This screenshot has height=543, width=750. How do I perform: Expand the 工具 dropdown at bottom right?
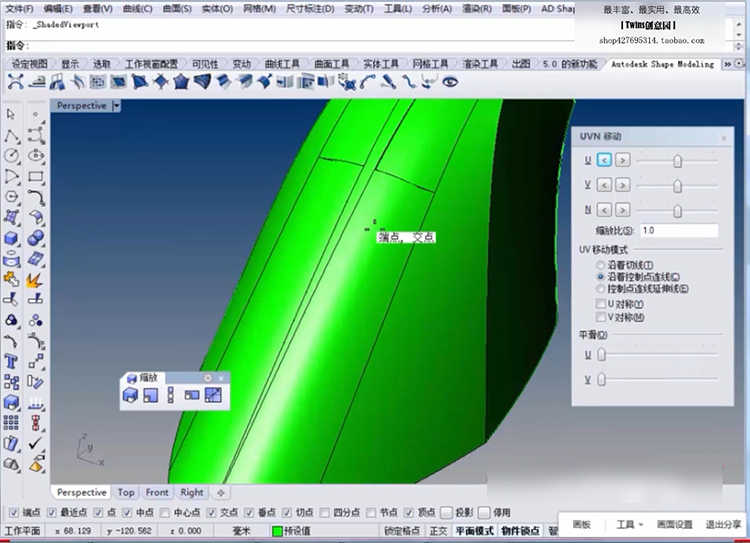tap(629, 524)
